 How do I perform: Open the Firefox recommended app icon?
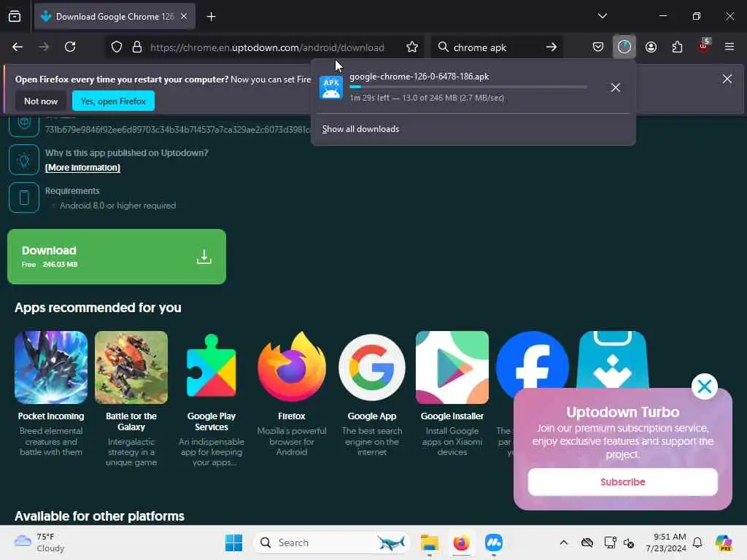(x=292, y=367)
